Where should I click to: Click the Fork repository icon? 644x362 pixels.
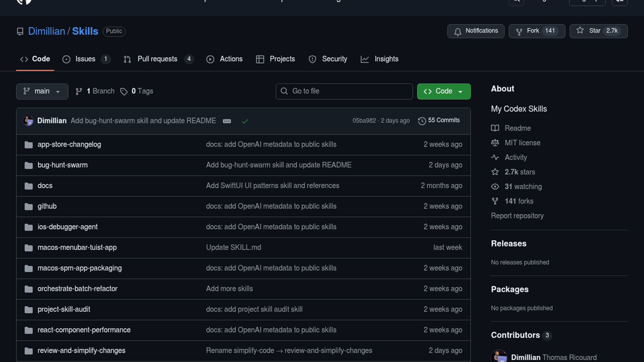coord(519,32)
